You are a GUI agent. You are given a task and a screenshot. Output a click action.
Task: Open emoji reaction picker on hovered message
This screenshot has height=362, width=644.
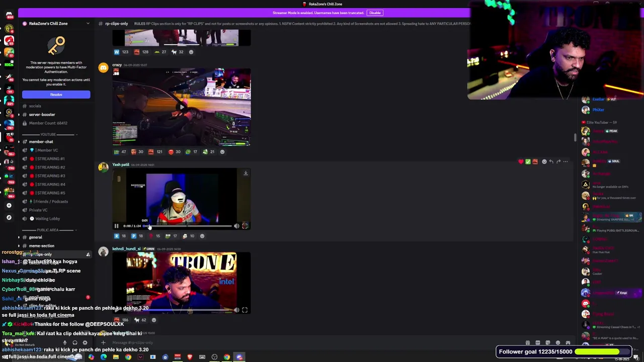point(544,162)
